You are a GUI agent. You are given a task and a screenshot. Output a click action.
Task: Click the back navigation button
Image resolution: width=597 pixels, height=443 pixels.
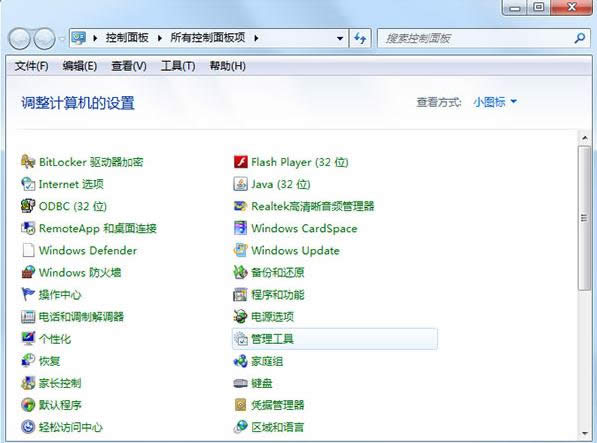(19, 39)
